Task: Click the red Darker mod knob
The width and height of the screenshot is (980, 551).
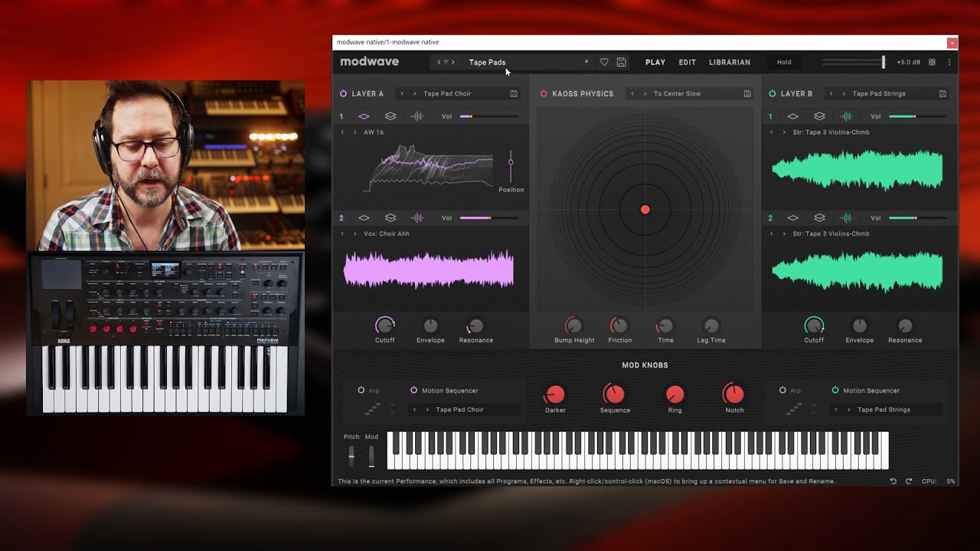Action: pos(555,394)
